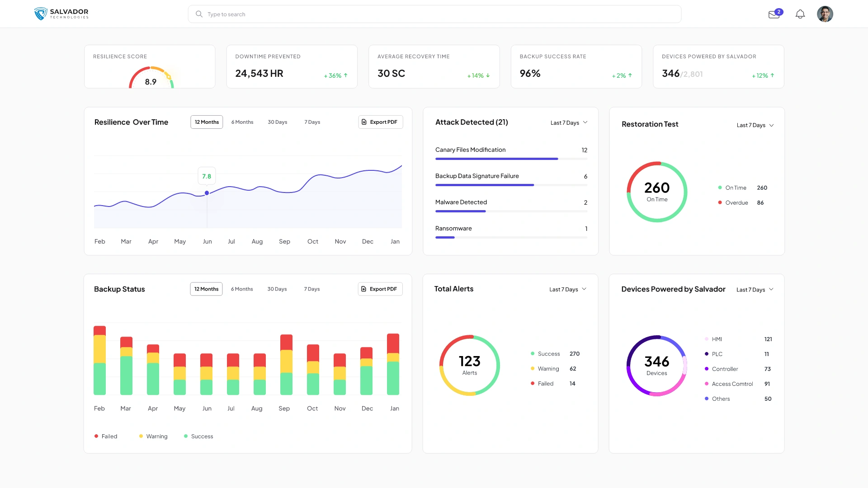Select 12 Months in Resilience Over Time
This screenshot has height=488, width=868.
pyautogui.click(x=207, y=122)
